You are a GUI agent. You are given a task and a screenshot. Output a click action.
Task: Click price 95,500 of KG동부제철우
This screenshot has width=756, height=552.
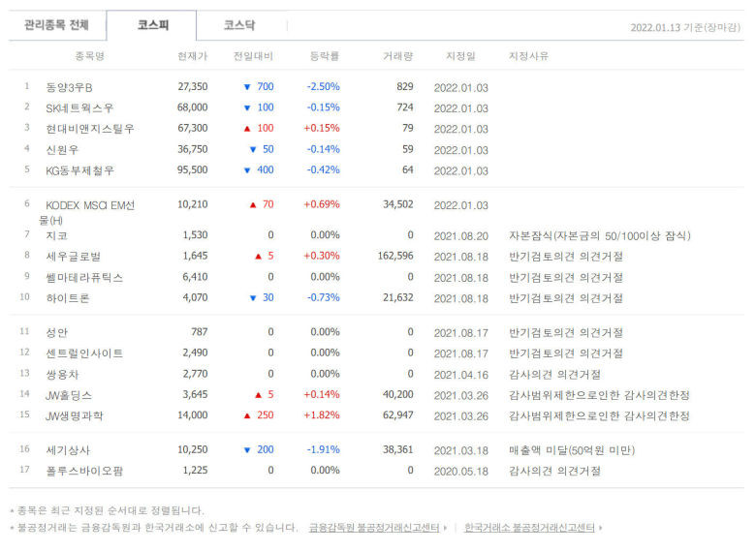[x=192, y=170]
